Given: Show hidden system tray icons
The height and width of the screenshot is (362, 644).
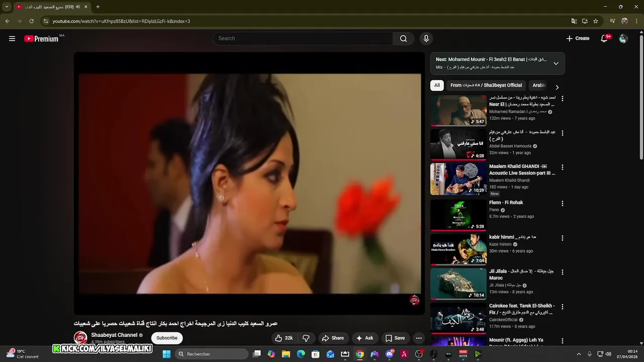Looking at the screenshot, I should point(579,354).
